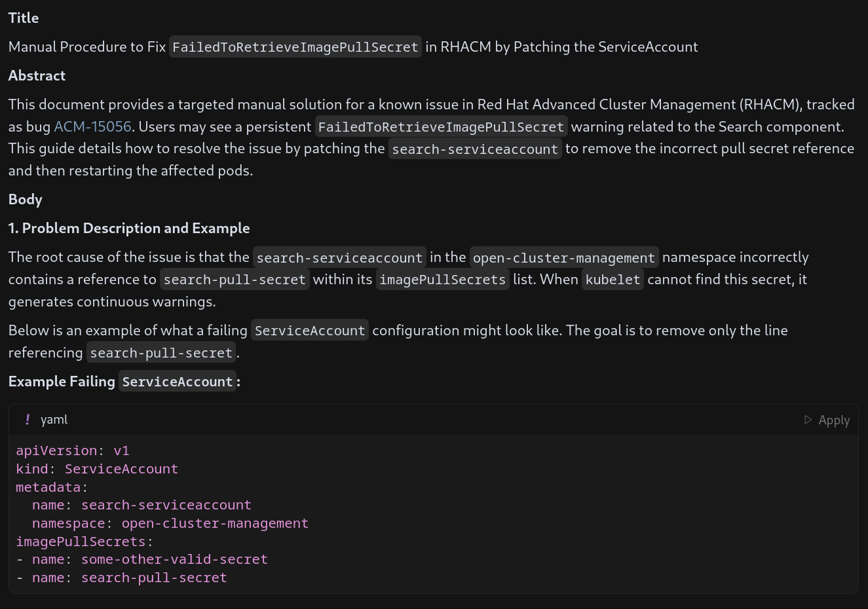Click the Body heading
This screenshot has height=609, width=868.
25,199
